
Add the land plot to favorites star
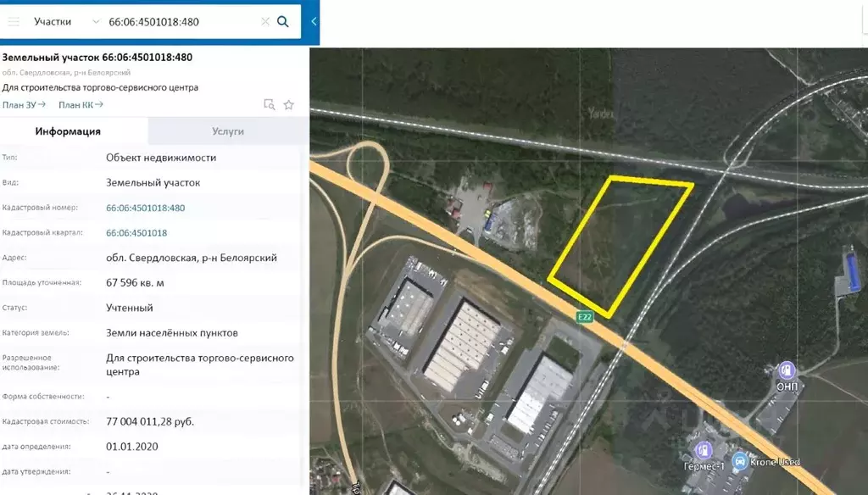pyautogui.click(x=288, y=105)
